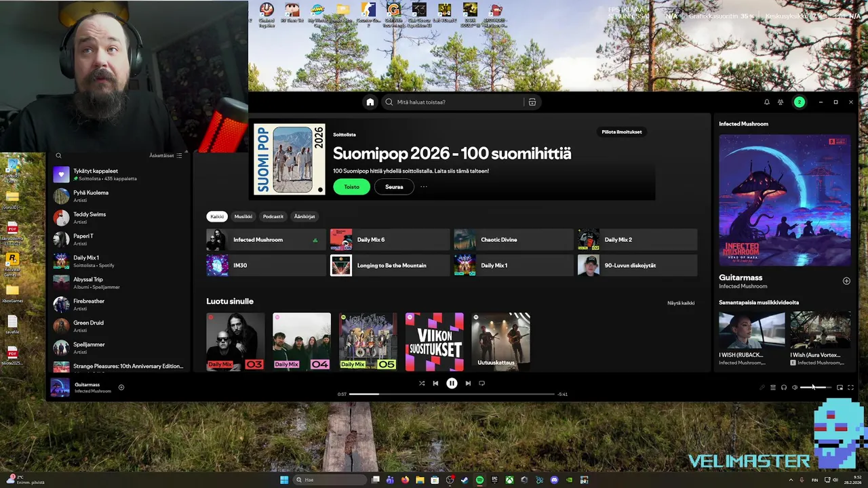Open the Daily Mix 6 tile

pyautogui.click(x=390, y=240)
